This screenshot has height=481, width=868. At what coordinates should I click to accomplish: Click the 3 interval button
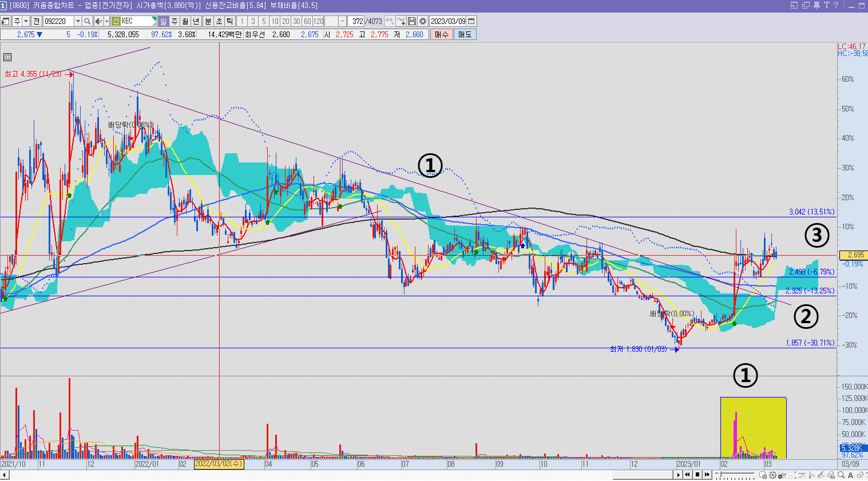[x=253, y=21]
